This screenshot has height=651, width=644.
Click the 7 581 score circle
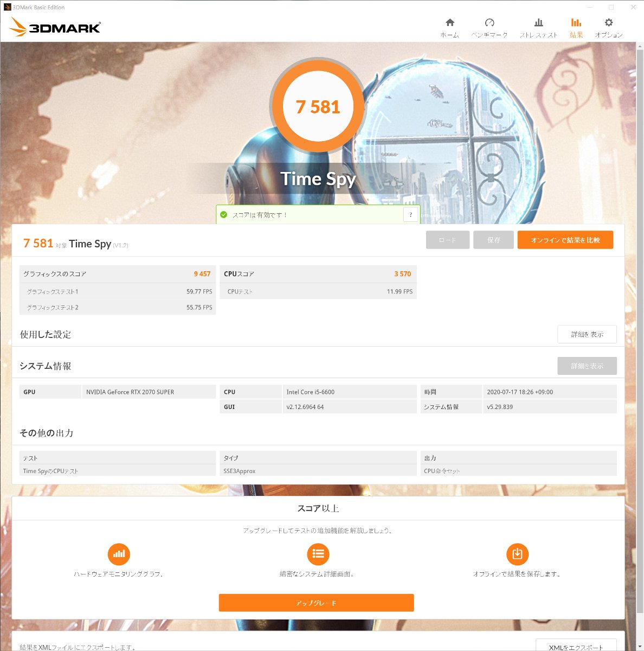tap(318, 107)
